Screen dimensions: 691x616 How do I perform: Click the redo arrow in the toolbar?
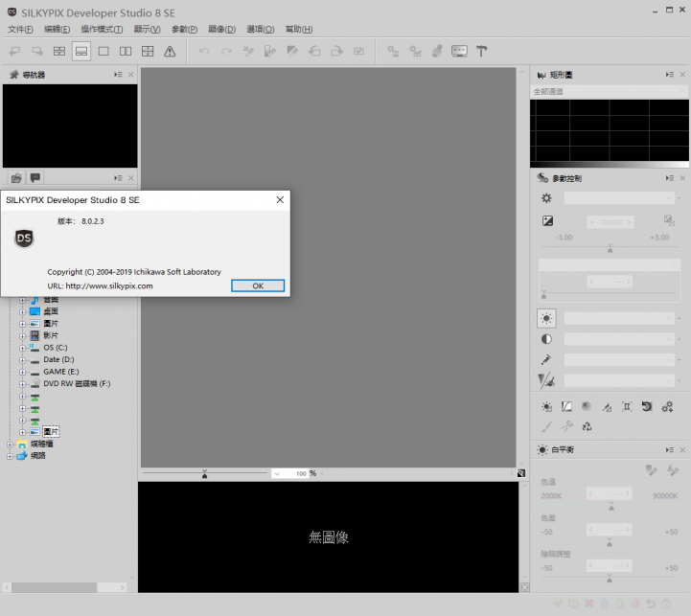point(226,51)
